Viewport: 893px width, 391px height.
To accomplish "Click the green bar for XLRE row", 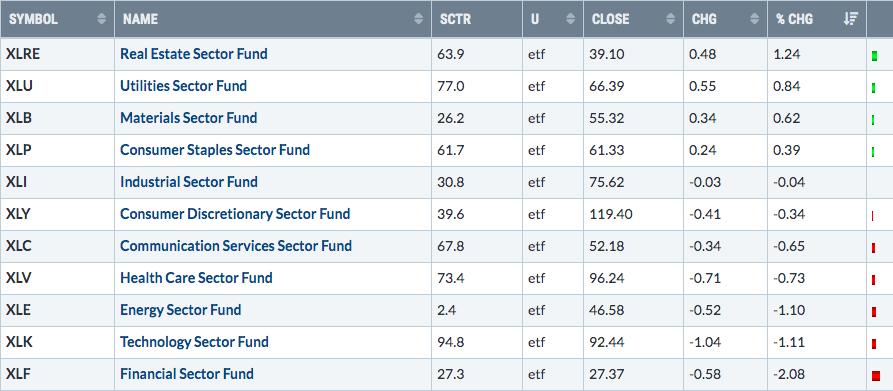I will (874, 56).
